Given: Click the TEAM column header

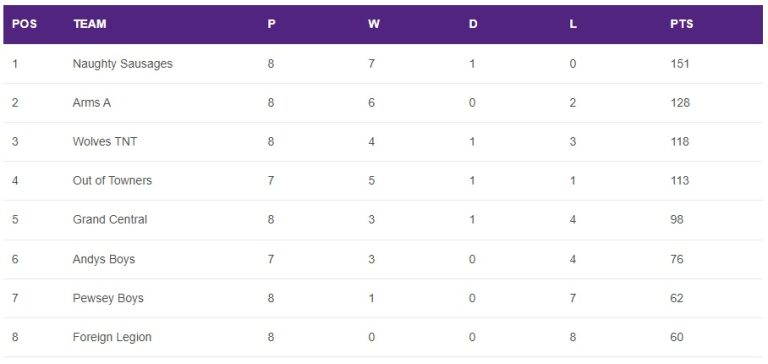Looking at the screenshot, I should [90, 24].
